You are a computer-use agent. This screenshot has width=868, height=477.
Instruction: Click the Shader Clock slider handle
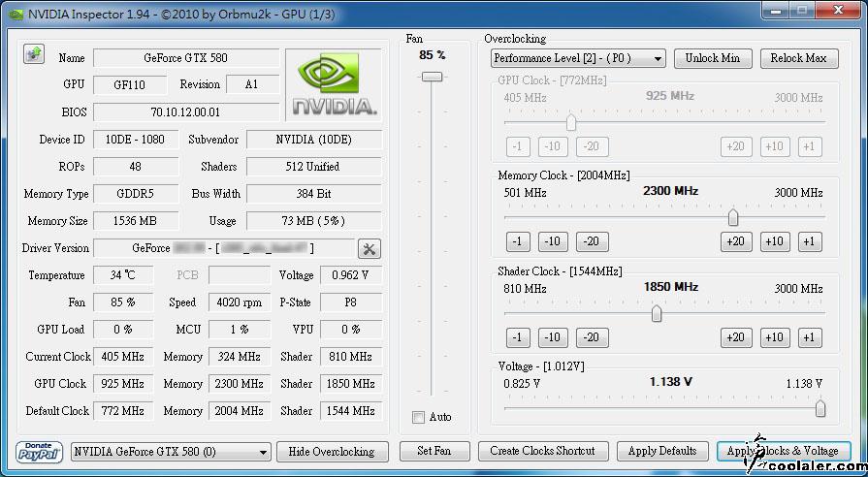[657, 313]
